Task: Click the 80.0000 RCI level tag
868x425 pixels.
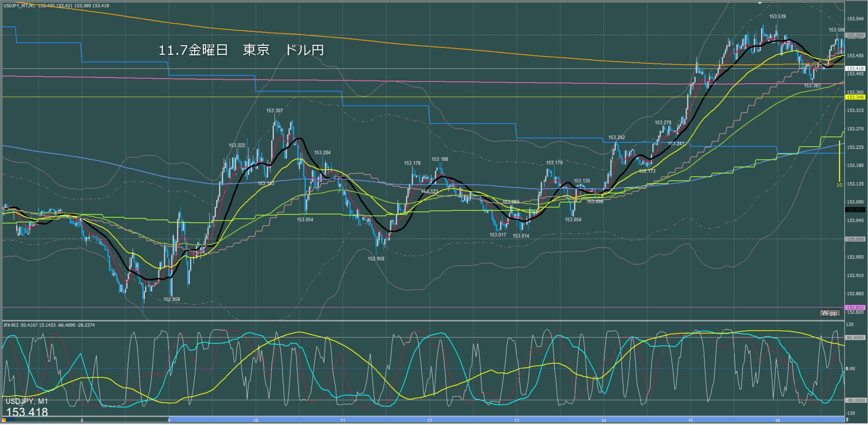Action: tap(855, 338)
